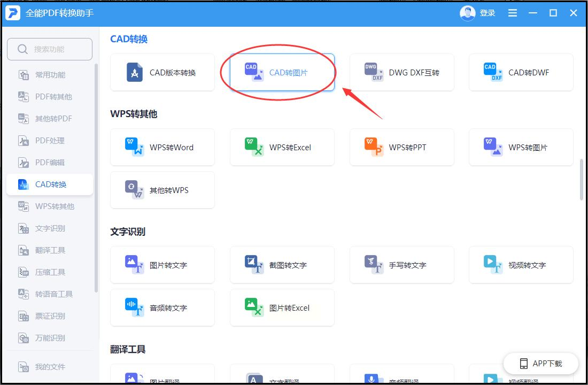
Task: Go to 文字识别 in sidebar
Action: pos(50,228)
